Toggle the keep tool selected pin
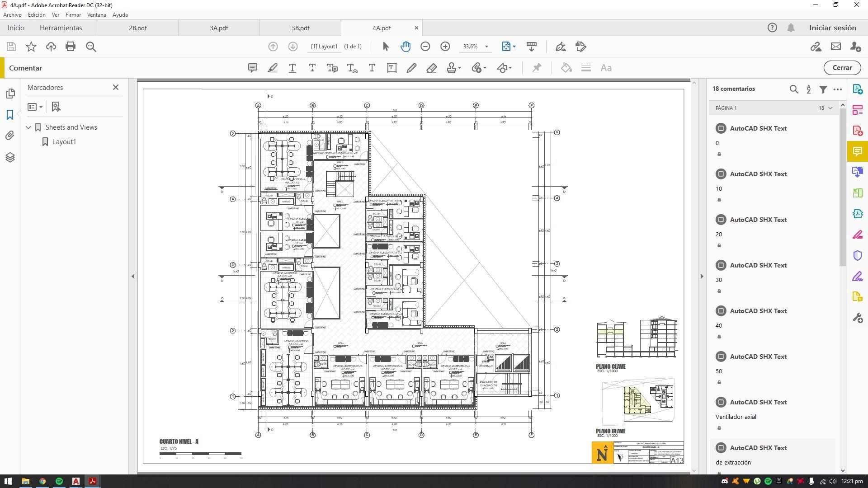 click(x=537, y=68)
